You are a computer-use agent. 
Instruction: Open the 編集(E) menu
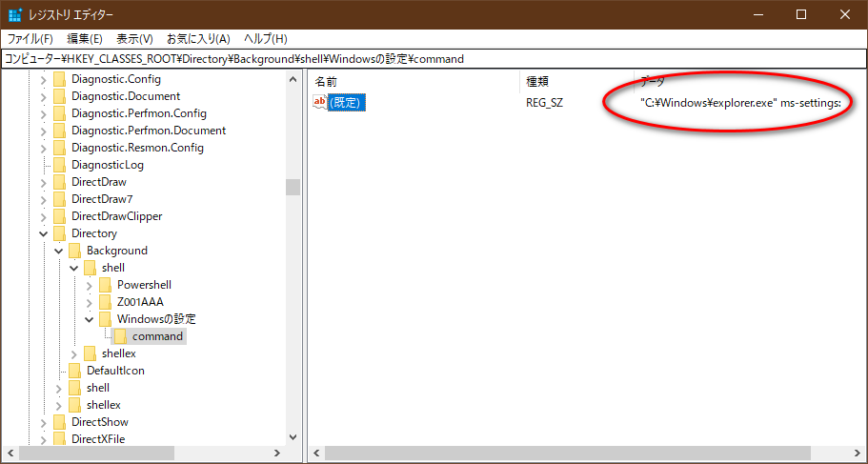[85, 39]
